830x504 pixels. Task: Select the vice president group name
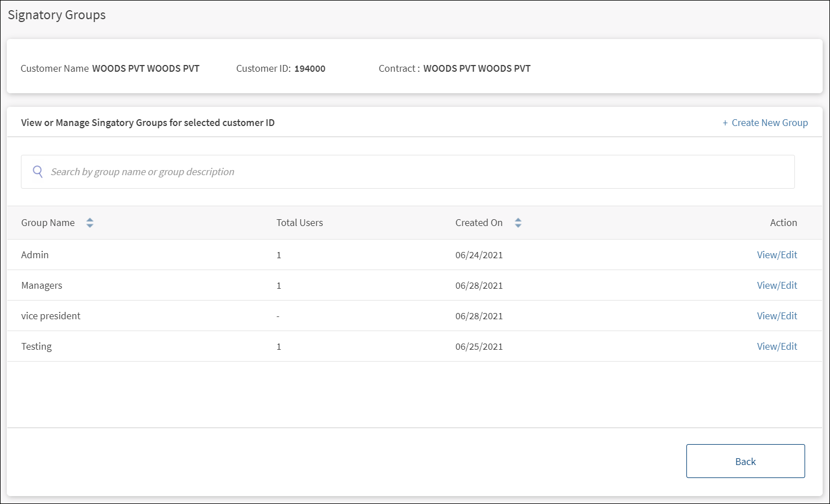tap(51, 316)
